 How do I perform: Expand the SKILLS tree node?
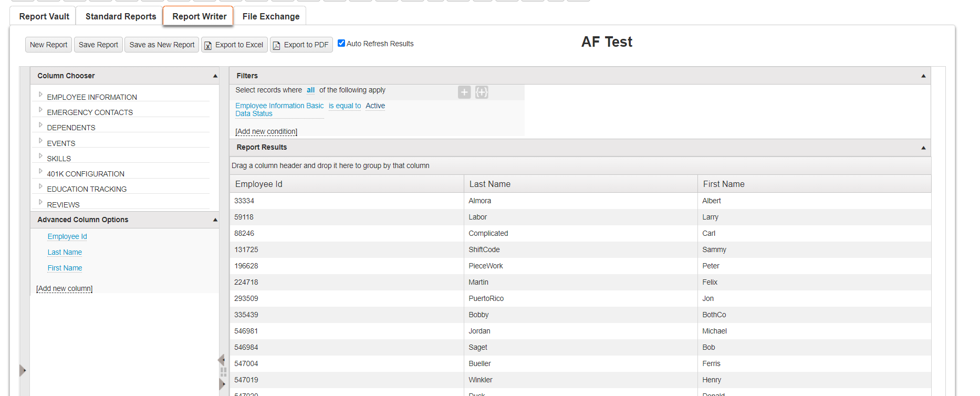point(40,156)
